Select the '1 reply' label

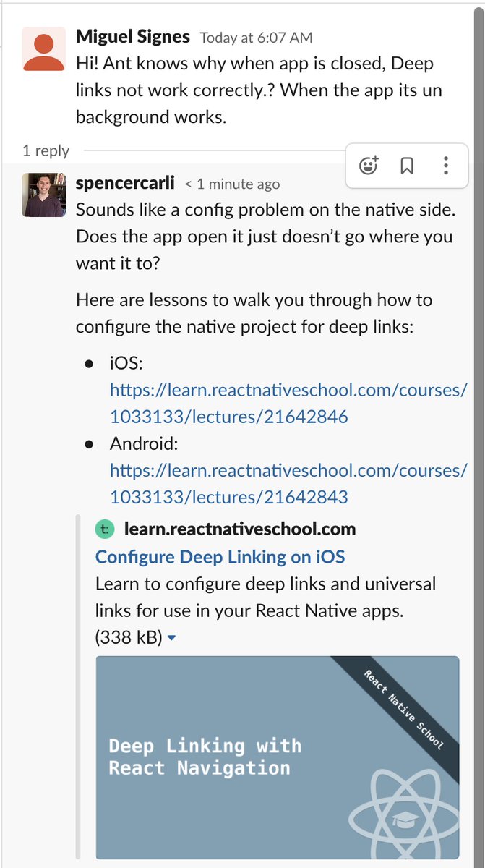tap(46, 151)
